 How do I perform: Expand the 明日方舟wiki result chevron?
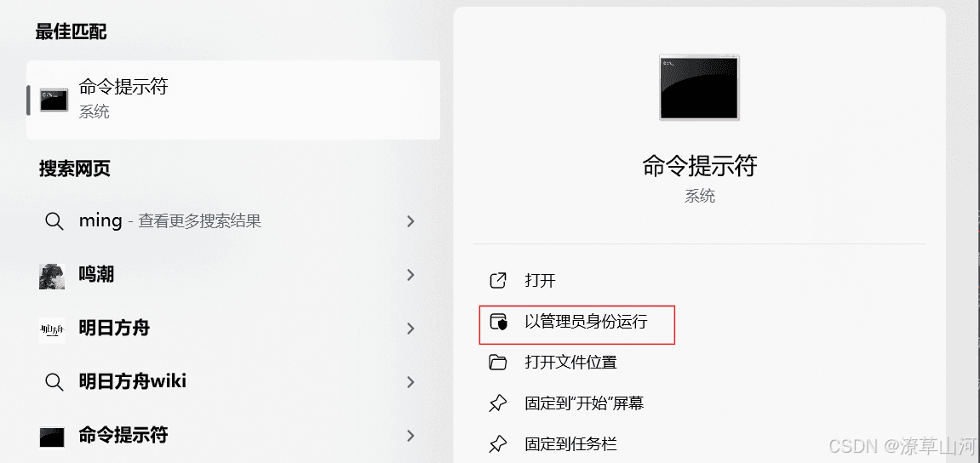pos(410,382)
